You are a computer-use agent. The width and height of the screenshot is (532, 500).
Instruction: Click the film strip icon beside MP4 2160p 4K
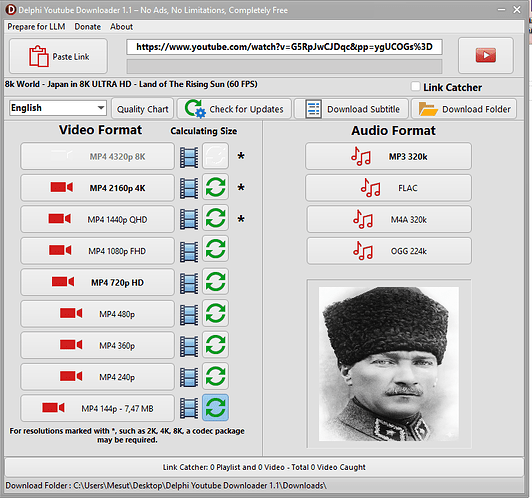click(189, 188)
